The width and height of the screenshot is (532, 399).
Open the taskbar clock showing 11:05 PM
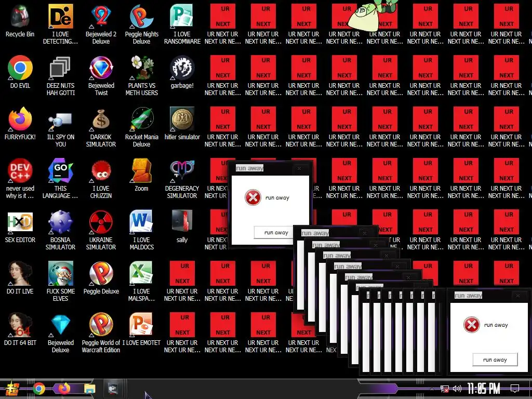click(484, 389)
